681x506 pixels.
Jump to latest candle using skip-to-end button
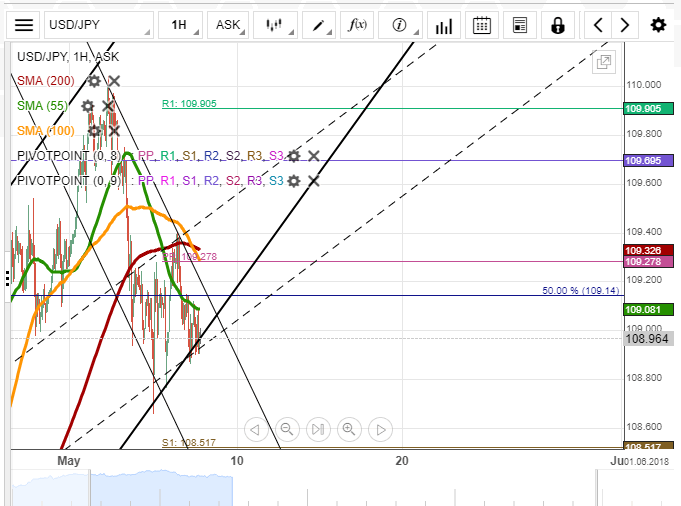tap(317, 430)
